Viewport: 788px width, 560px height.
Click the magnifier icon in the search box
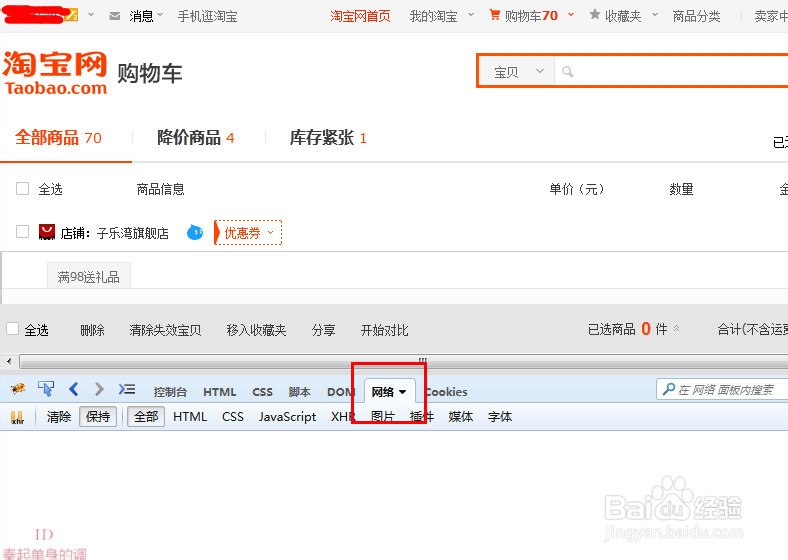point(567,72)
